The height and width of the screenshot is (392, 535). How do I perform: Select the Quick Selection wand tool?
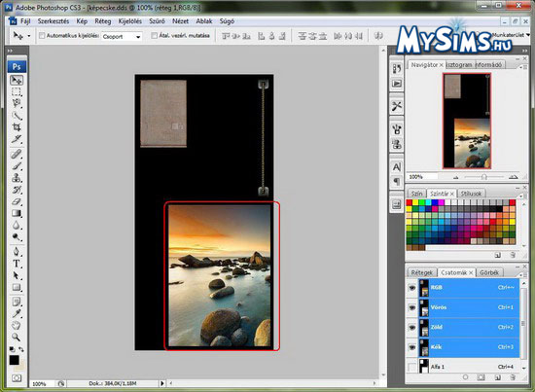(17, 116)
